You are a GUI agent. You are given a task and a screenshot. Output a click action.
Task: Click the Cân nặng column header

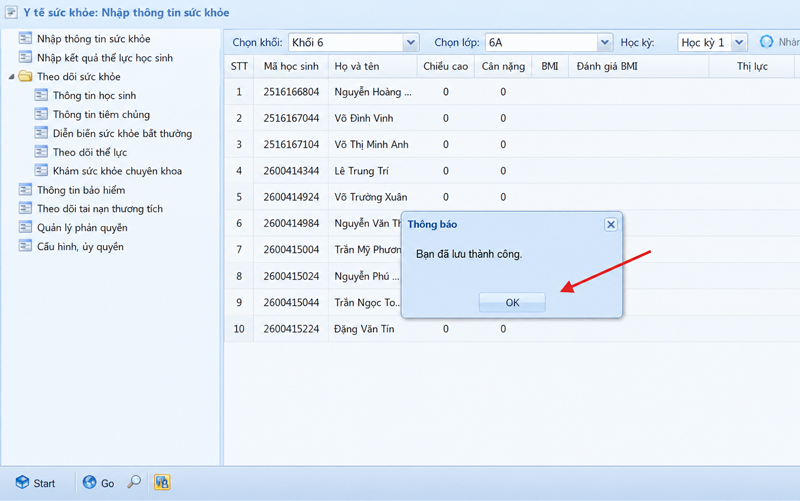503,66
